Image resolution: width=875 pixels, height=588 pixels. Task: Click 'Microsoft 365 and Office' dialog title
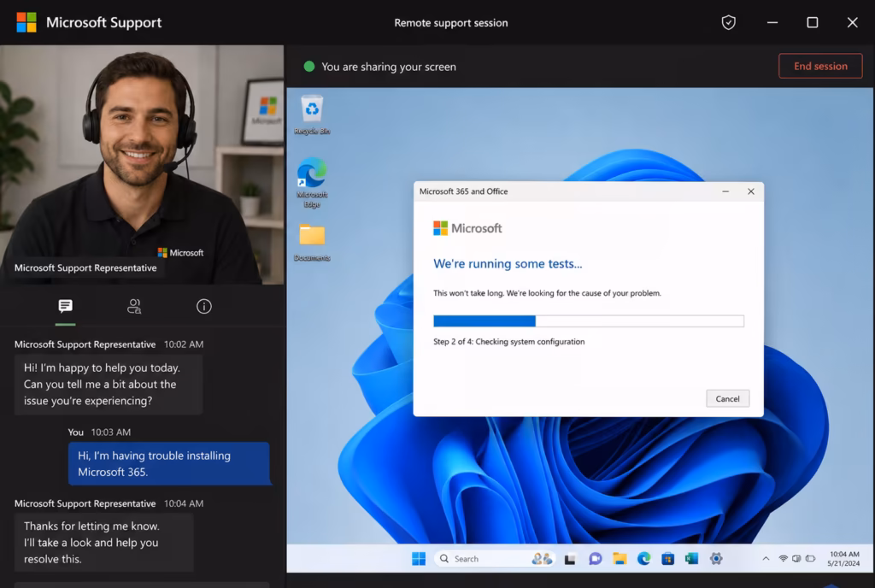click(x=464, y=191)
